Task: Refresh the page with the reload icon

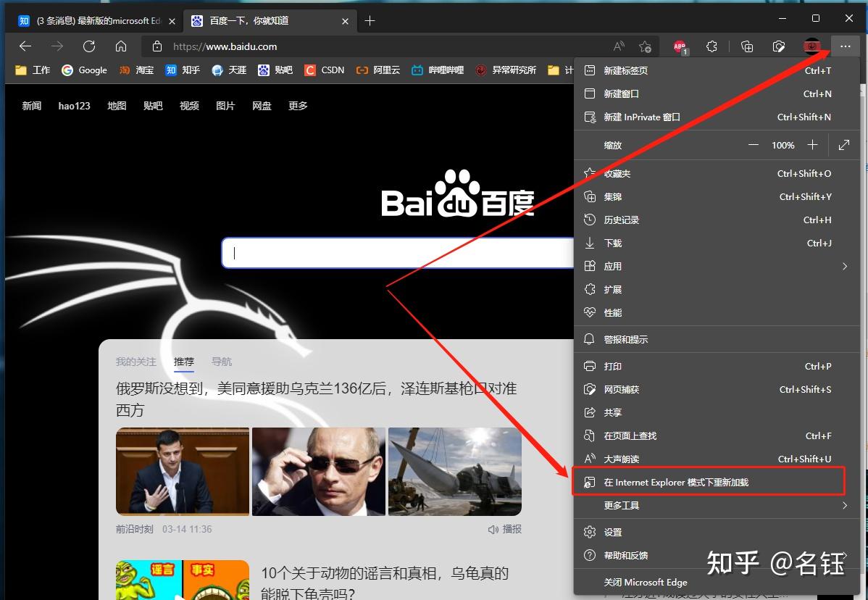Action: click(89, 46)
